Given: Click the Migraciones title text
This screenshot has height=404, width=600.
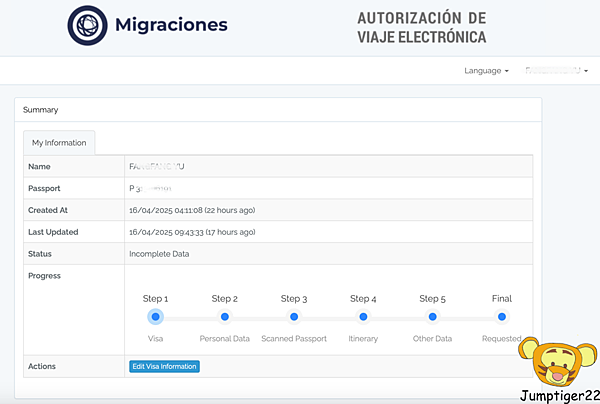Looking at the screenshot, I should pos(171,24).
